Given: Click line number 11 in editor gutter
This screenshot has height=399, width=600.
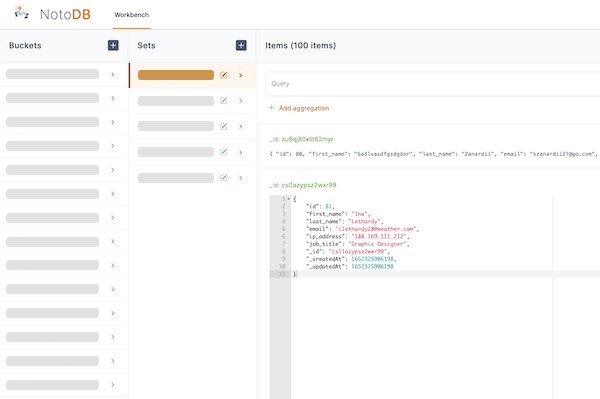Looking at the screenshot, I should click(x=282, y=274).
